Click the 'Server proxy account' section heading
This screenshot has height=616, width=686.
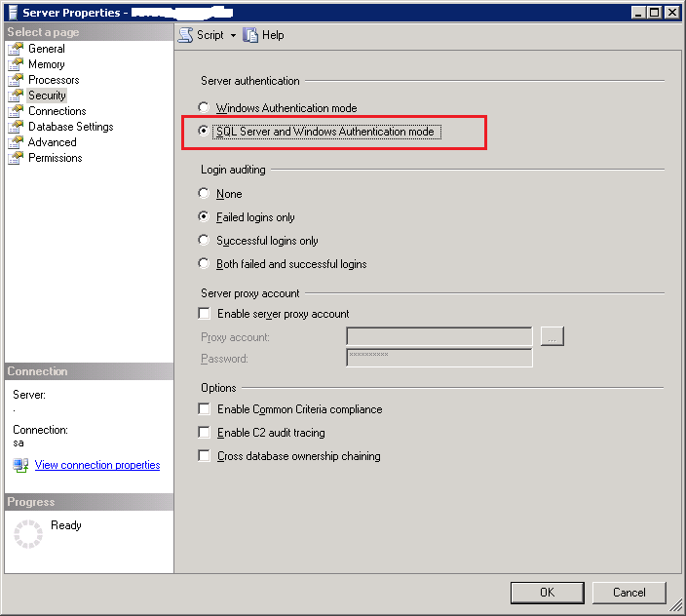click(250, 293)
